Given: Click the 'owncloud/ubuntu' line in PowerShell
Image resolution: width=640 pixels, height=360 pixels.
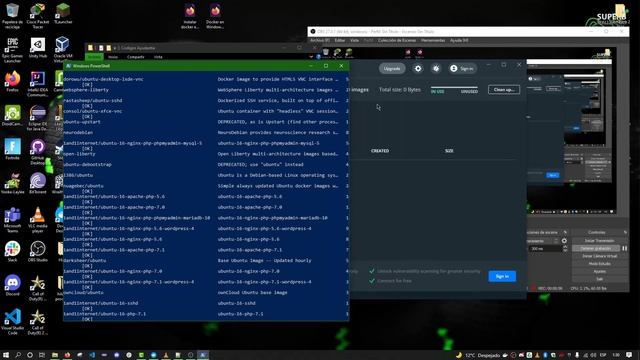Looking at the screenshot, I should point(84,293).
